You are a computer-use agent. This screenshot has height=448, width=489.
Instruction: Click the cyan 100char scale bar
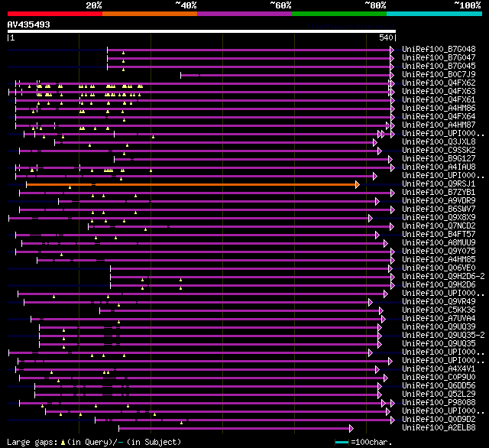pos(342,442)
